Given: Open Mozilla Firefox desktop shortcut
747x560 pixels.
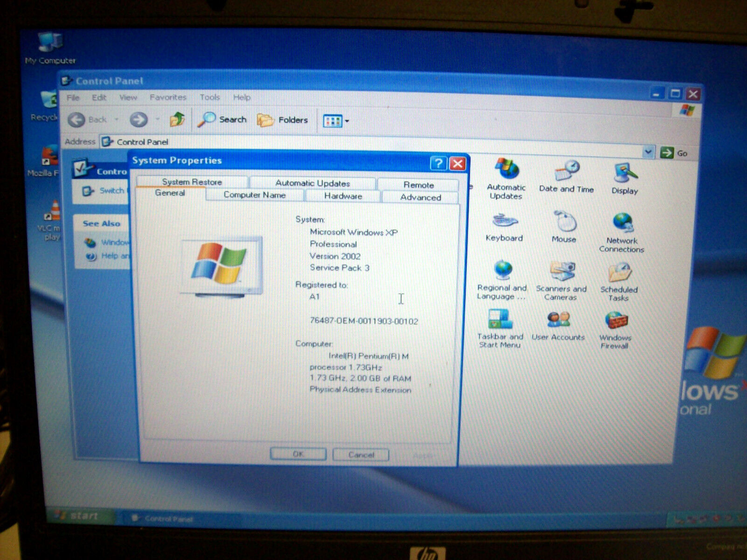Looking at the screenshot, I should [x=45, y=161].
